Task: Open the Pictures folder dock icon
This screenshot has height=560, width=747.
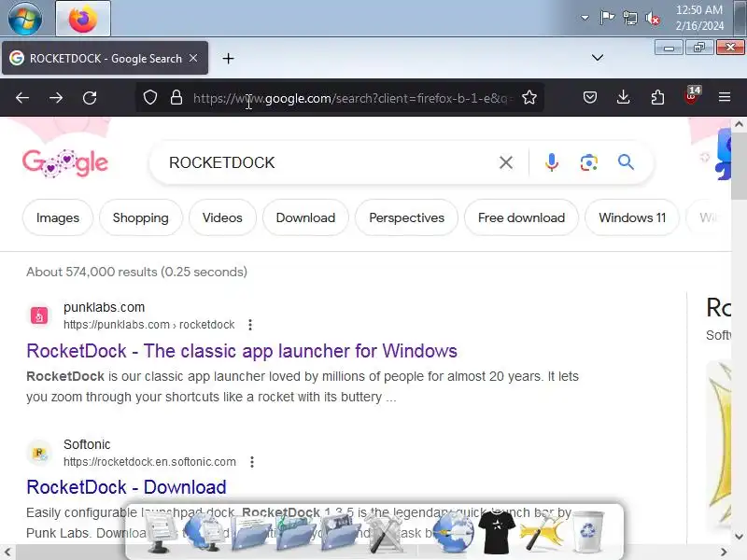Action: [x=340, y=533]
